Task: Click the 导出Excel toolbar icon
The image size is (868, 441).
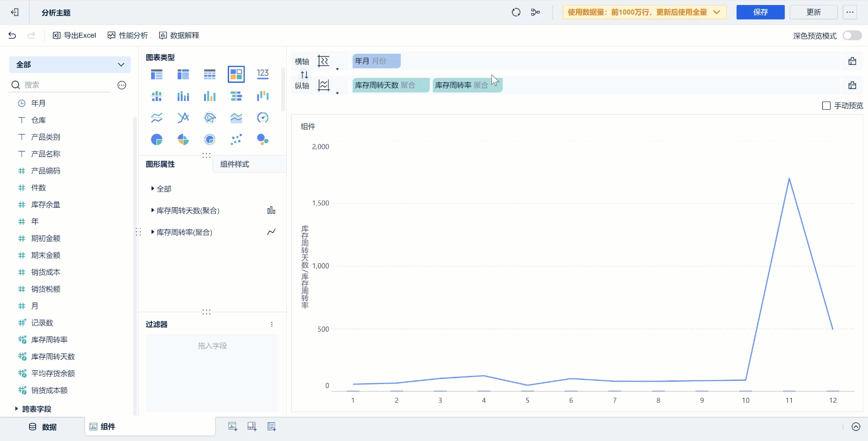Action: pos(74,35)
